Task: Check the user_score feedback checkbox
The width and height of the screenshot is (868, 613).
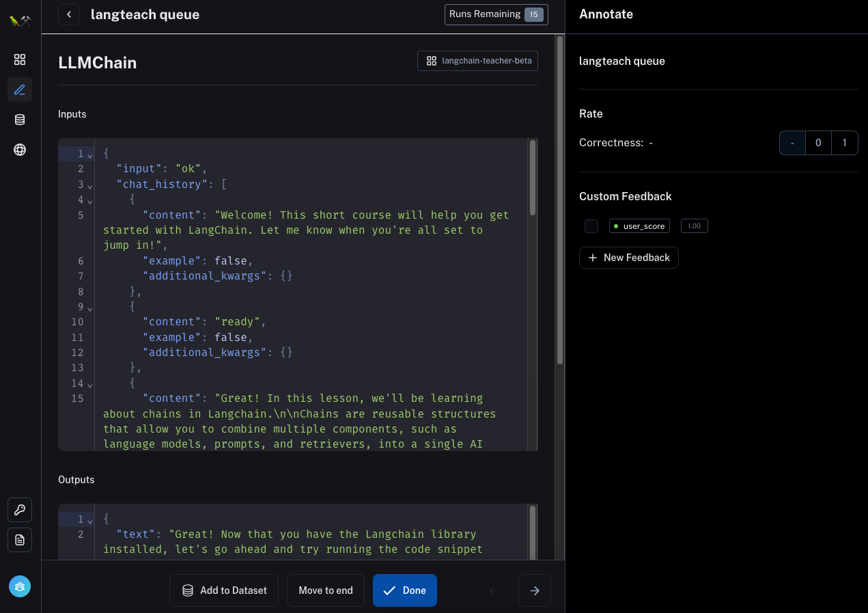Action: pos(591,226)
